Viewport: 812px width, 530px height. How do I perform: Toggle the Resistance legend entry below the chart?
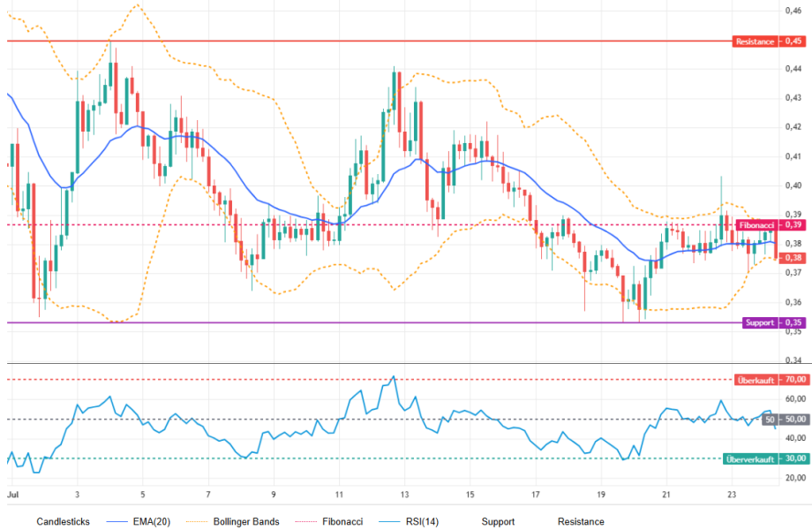click(581, 522)
